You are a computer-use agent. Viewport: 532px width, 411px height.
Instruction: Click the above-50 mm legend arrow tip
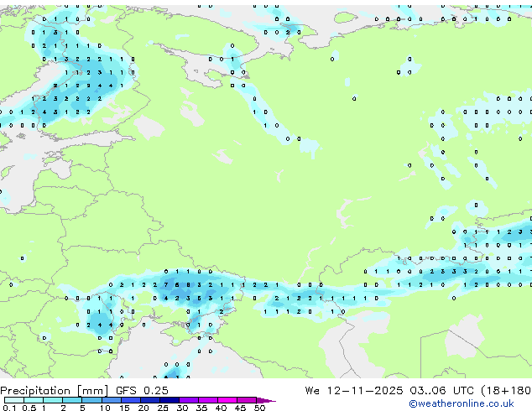(266, 400)
